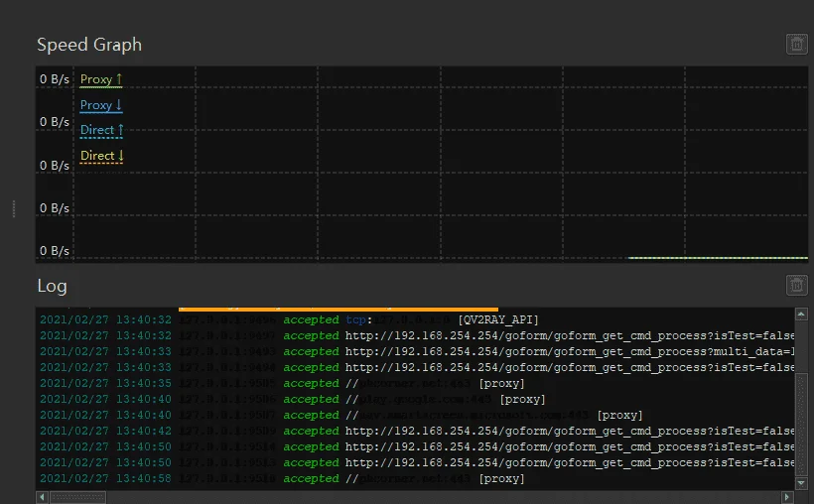Clear the Log with trash icon
This screenshot has width=814, height=504.
pyautogui.click(x=797, y=285)
